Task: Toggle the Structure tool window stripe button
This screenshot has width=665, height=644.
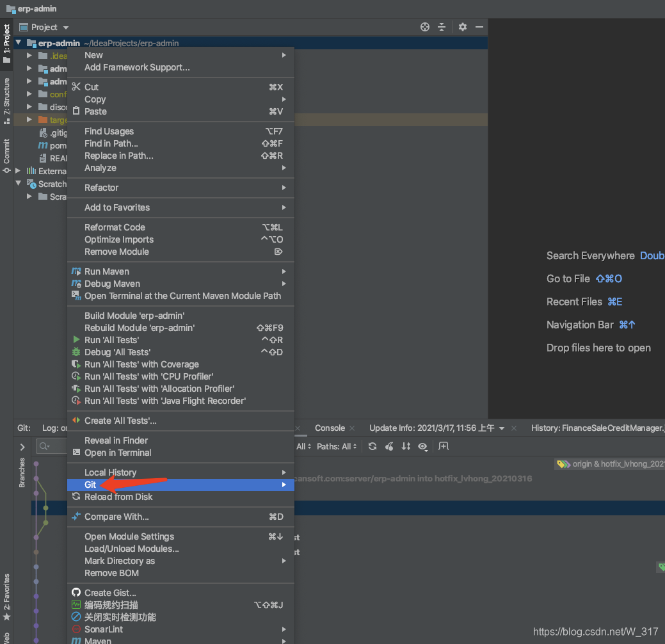Action: (6, 101)
